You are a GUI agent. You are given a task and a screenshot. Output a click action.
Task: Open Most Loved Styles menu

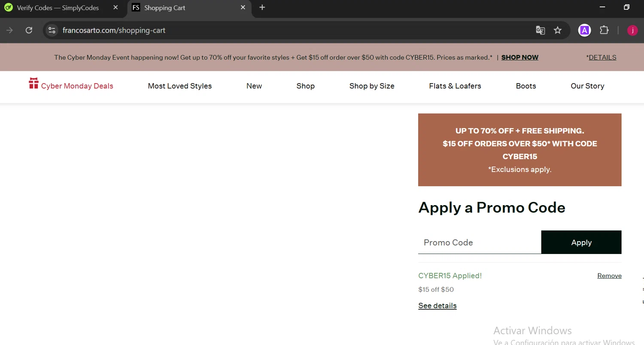point(180,86)
